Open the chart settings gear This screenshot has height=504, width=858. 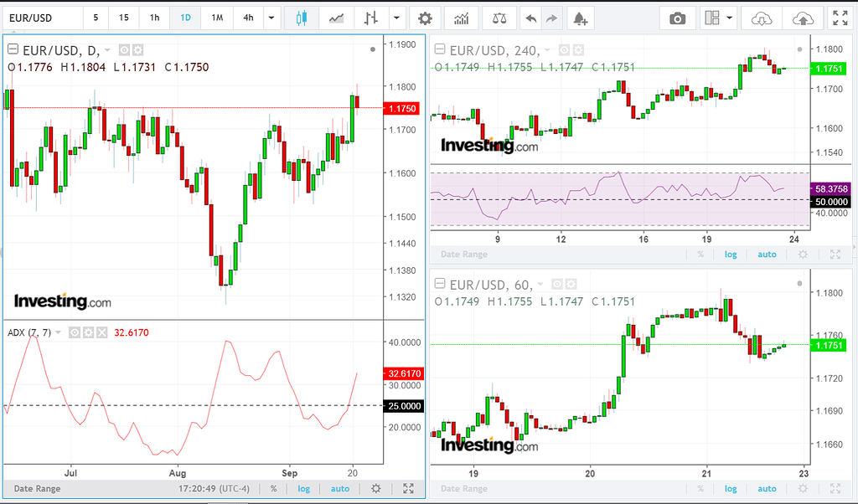pos(425,18)
